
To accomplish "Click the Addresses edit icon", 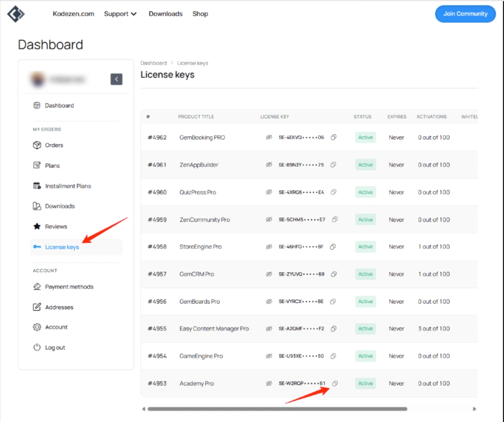I will coord(37,307).
